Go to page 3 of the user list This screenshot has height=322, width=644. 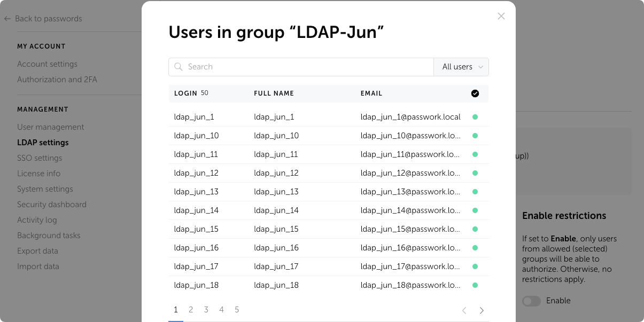pos(206,310)
